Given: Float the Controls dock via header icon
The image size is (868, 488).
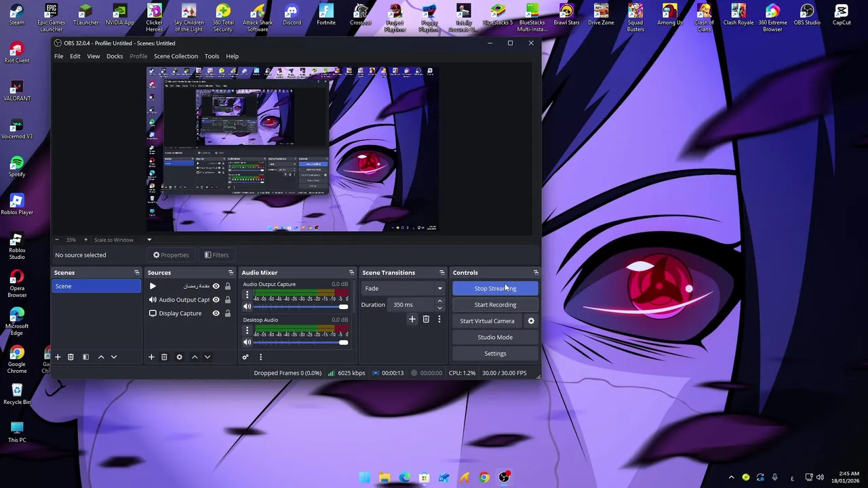Looking at the screenshot, I should coord(536,272).
